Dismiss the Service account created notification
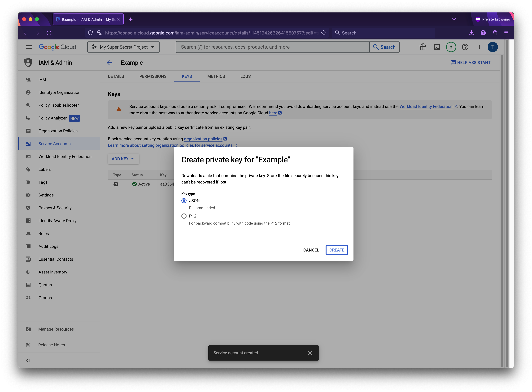 click(x=310, y=353)
